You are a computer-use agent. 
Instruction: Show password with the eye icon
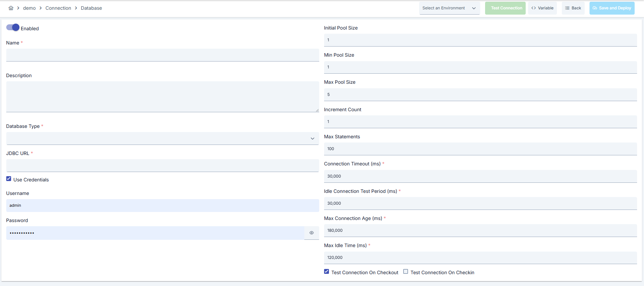[x=312, y=233]
